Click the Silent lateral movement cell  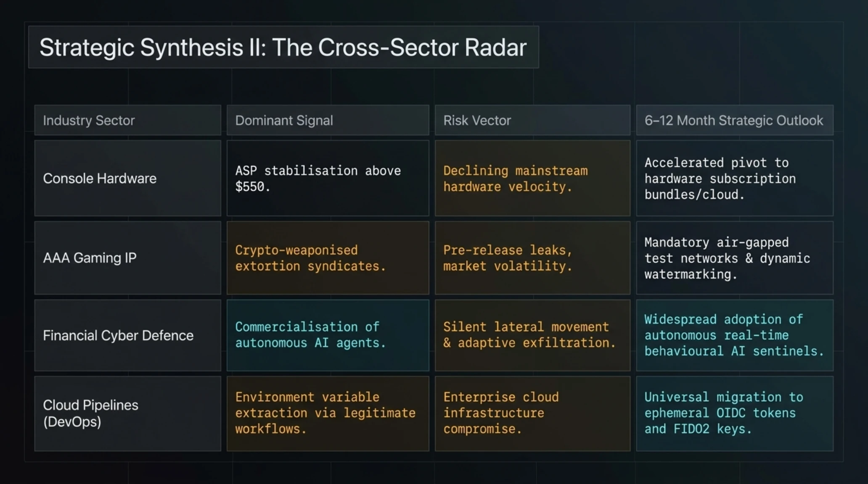pyautogui.click(x=532, y=335)
